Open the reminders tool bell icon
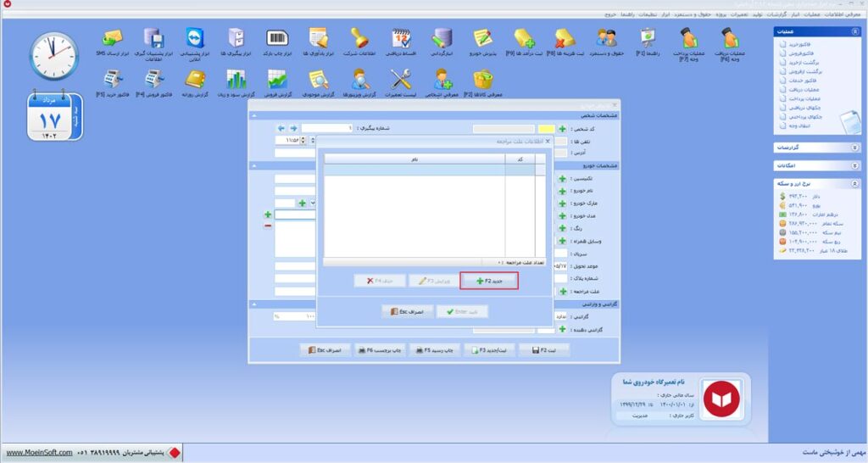Image resolution: width=868 pixels, height=463 pixels. tap(319, 39)
